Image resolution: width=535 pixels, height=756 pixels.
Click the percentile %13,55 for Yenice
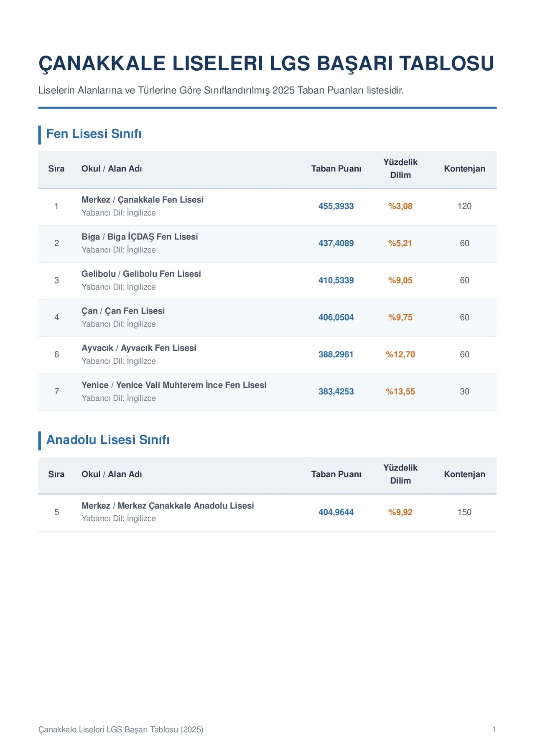tap(400, 392)
